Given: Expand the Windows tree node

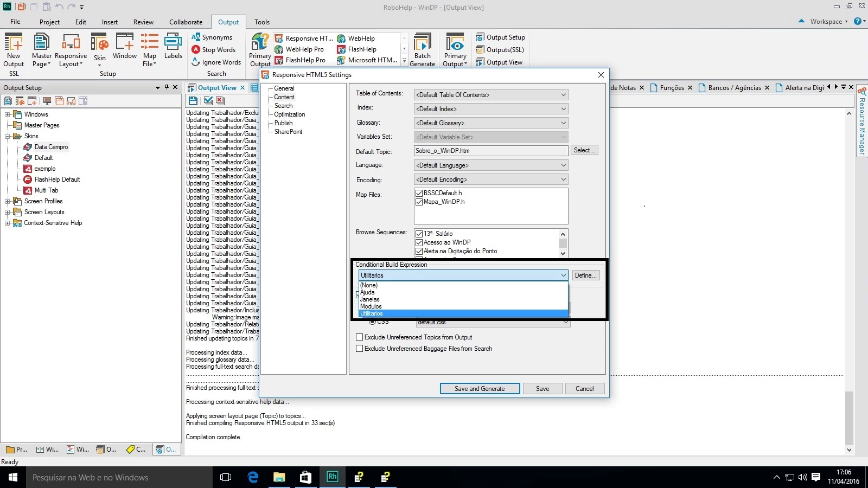Looking at the screenshot, I should tap(8, 114).
